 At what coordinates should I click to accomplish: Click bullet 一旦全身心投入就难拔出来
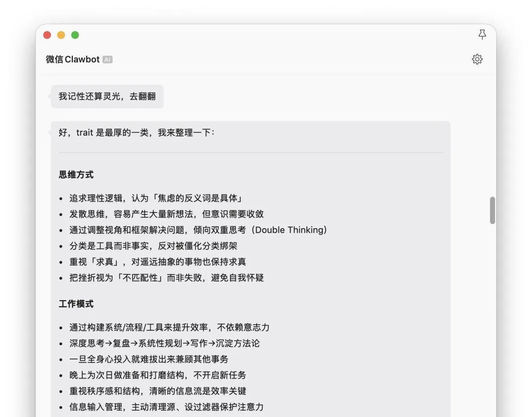click(149, 359)
